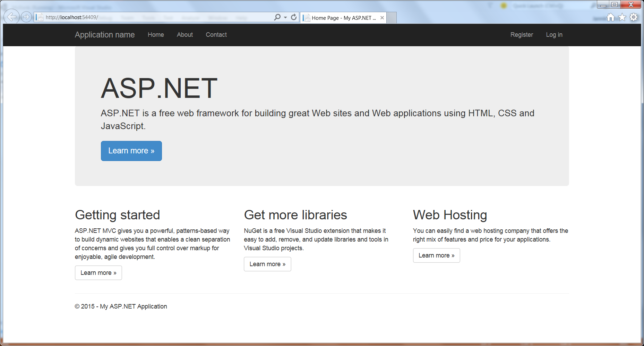Open the Home nav item
This screenshot has width=644, height=346.
[x=156, y=35]
